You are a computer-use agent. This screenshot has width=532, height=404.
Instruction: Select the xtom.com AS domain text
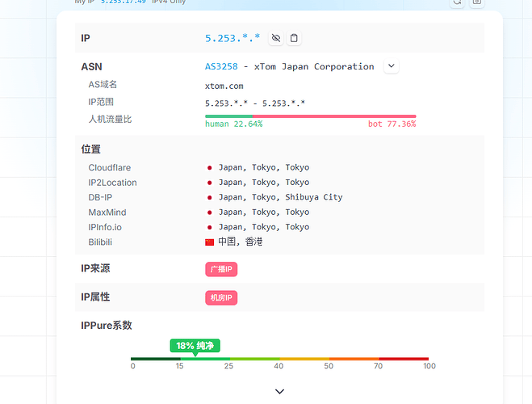click(224, 86)
